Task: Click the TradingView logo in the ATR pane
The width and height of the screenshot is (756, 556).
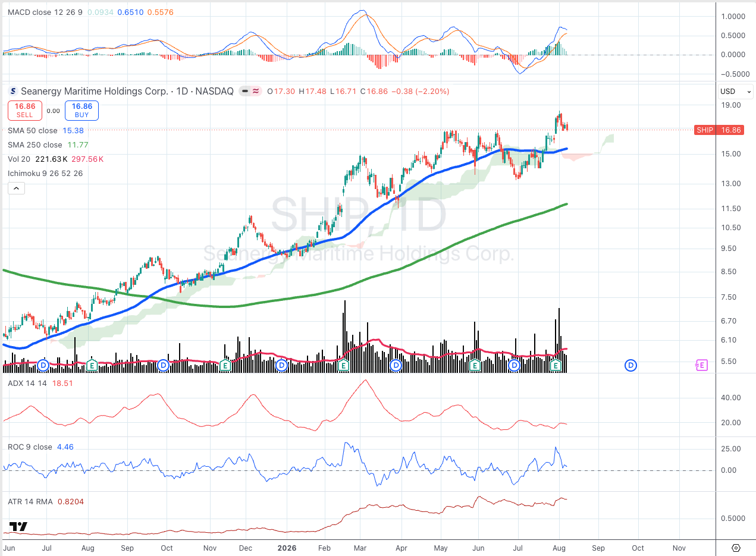Action: (18, 527)
